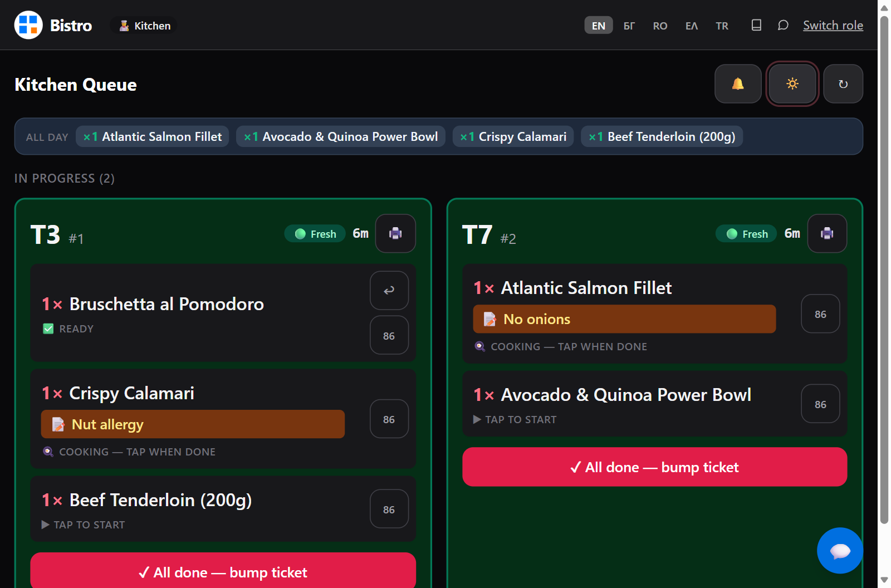
Task: Select the Crispy Calamari all-day chip
Action: [x=513, y=136]
